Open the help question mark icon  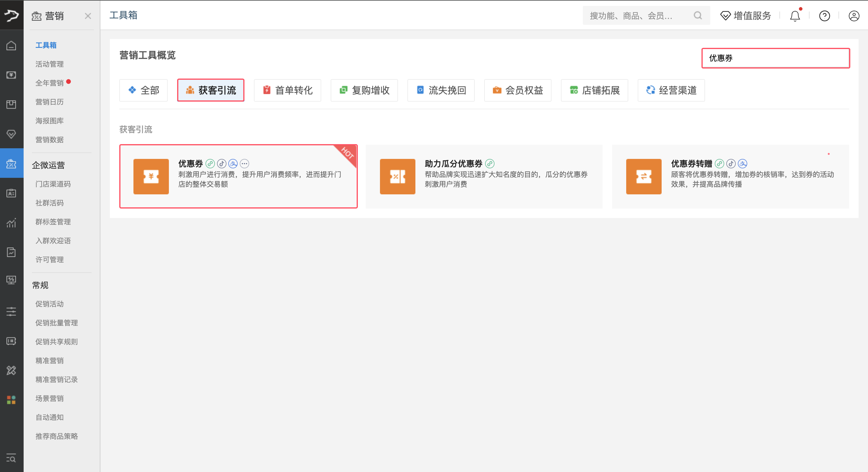tap(825, 16)
